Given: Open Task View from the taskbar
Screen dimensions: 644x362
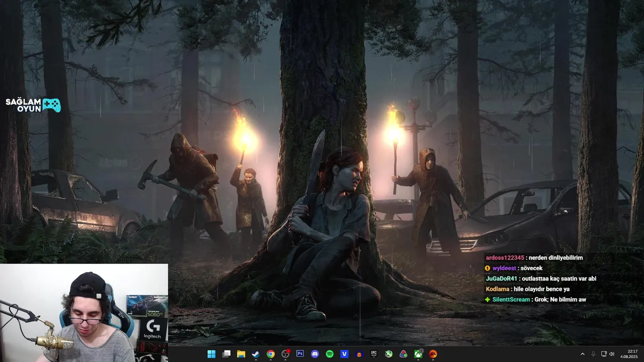Looking at the screenshot, I should pyautogui.click(x=226, y=354).
